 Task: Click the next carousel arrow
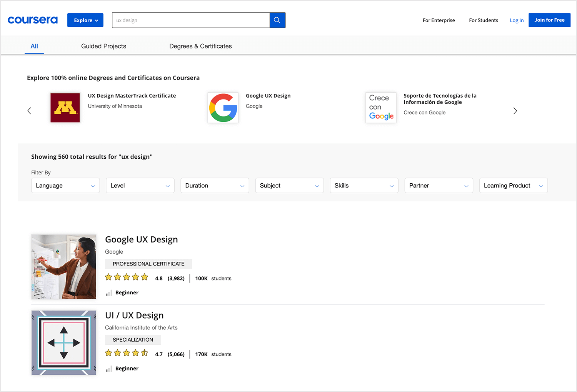[515, 111]
